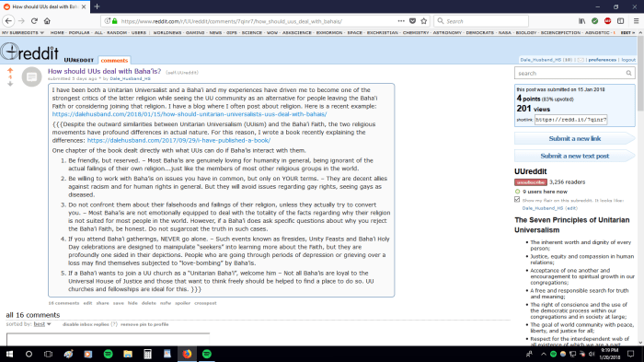Change comment sort order from best
The image size is (644, 362).
(42, 324)
